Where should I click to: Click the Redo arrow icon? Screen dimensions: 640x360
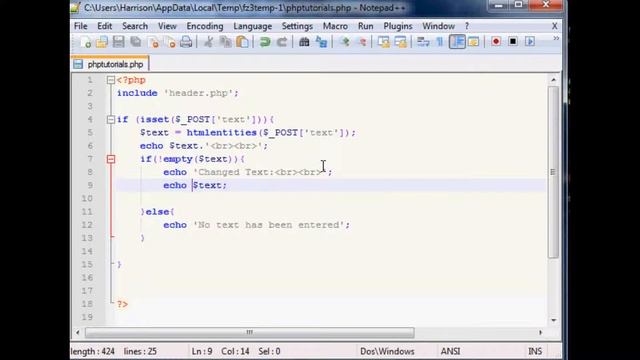click(282, 42)
